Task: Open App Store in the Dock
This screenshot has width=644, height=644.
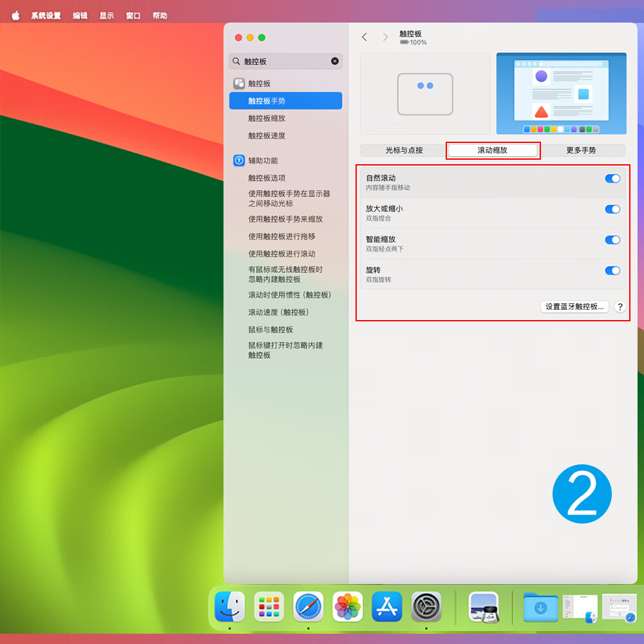Action: pyautogui.click(x=387, y=606)
